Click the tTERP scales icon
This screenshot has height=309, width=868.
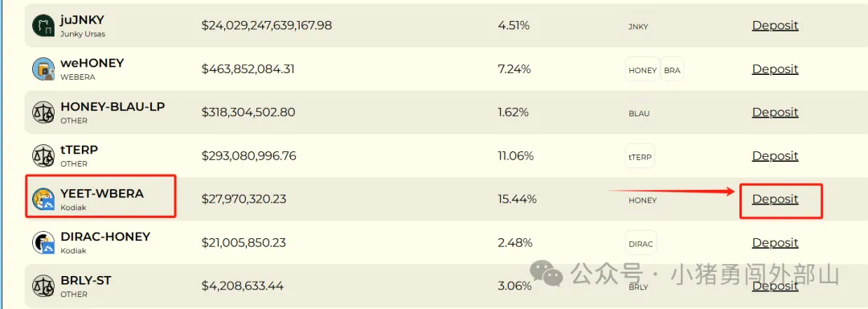pyautogui.click(x=43, y=156)
